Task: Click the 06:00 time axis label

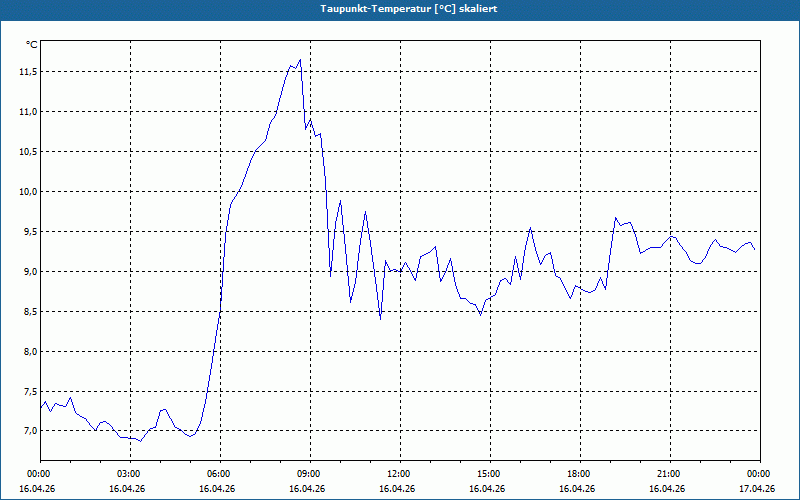Action: (218, 474)
